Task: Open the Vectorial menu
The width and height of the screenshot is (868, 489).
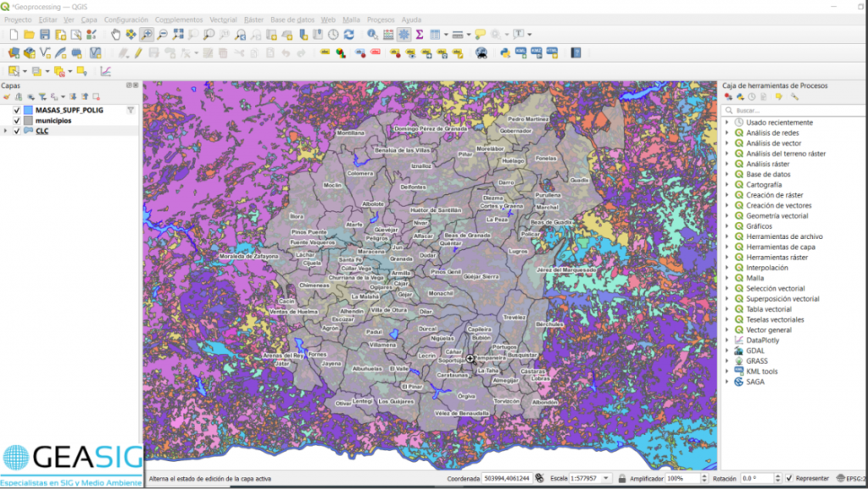Action: click(223, 19)
